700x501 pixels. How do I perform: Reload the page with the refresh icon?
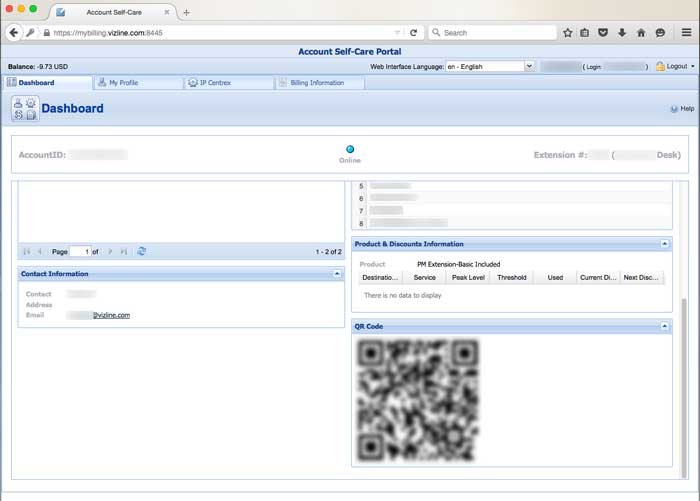413,33
